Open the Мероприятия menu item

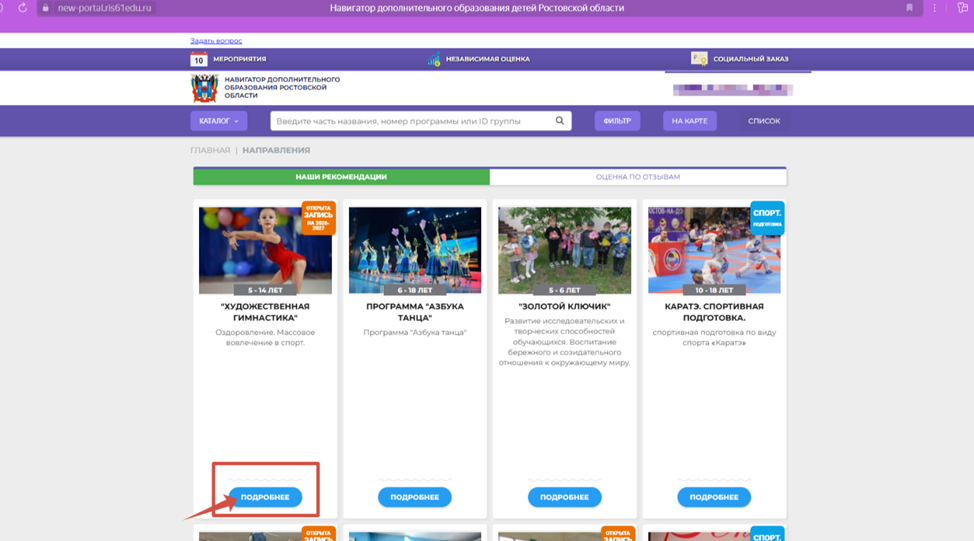point(239,59)
